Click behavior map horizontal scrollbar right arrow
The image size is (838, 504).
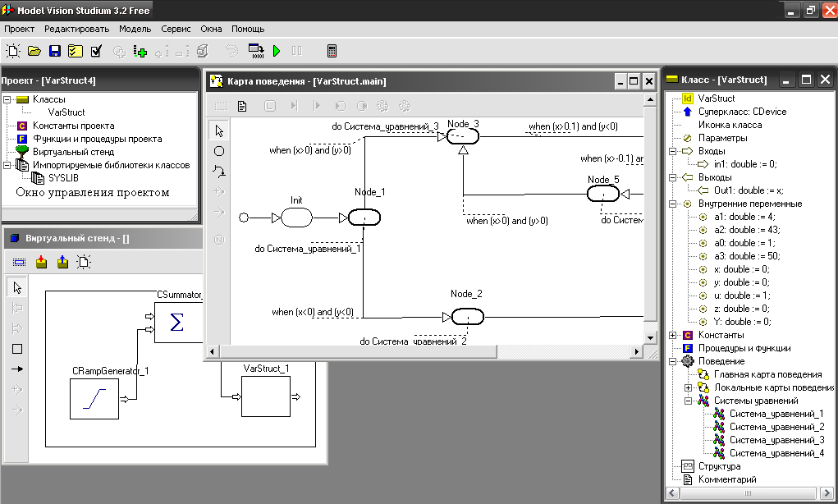tap(636, 351)
